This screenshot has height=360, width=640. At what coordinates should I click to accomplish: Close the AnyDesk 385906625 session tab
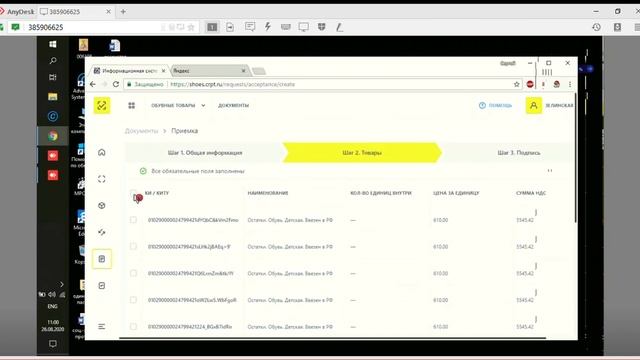tap(108, 12)
